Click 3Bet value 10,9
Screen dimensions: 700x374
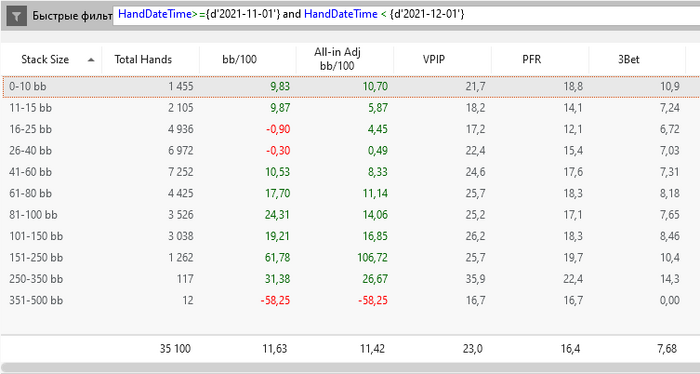[x=670, y=87]
